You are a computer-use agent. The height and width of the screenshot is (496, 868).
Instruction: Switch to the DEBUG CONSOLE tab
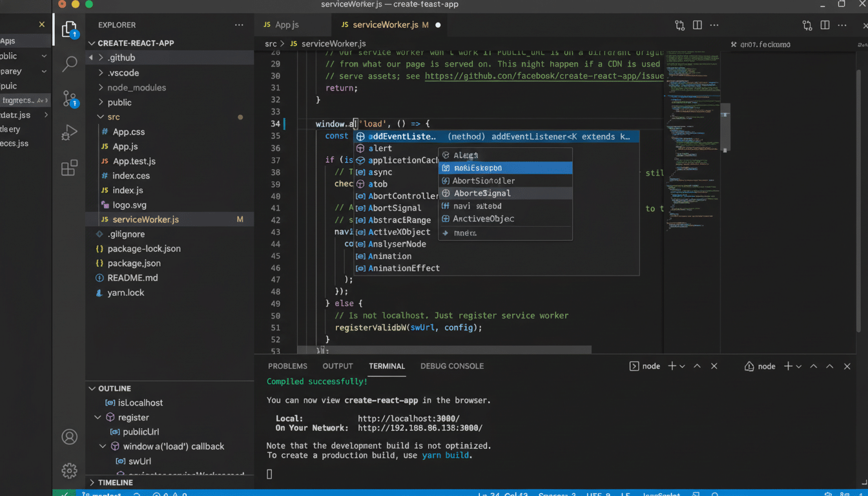click(451, 366)
